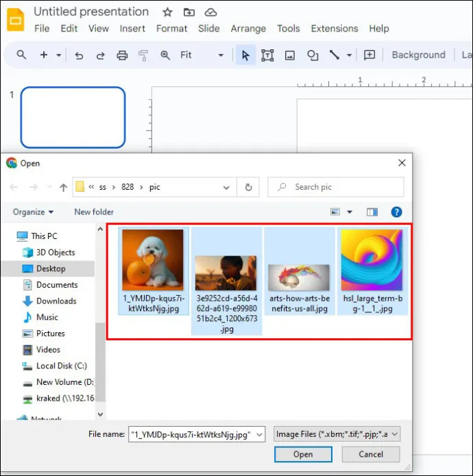Open the Edit menu
The image size is (473, 476).
coord(69,29)
